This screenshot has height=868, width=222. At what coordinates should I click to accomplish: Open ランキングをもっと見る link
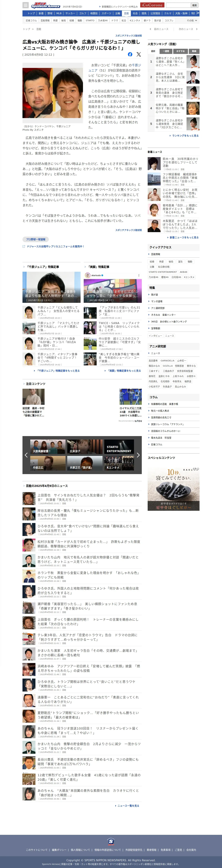click(185, 136)
